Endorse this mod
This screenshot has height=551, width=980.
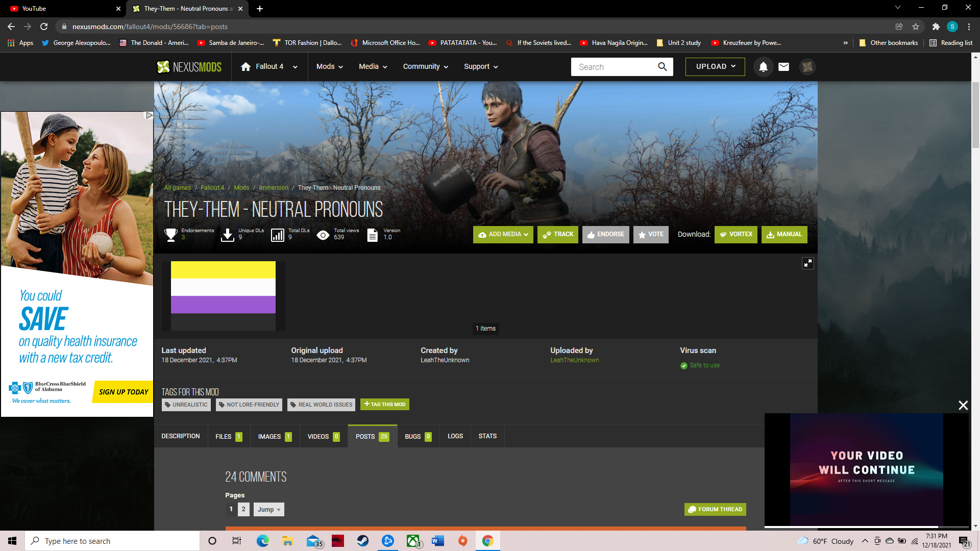(605, 235)
